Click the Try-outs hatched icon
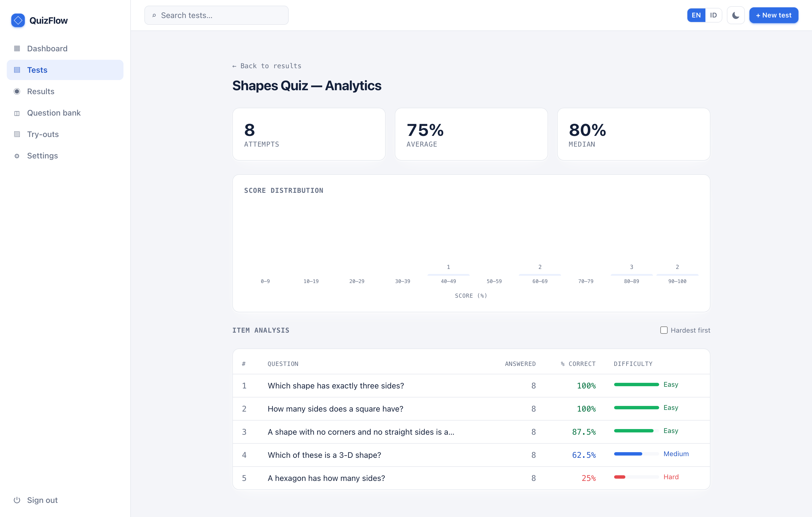The image size is (812, 517). tap(17, 134)
